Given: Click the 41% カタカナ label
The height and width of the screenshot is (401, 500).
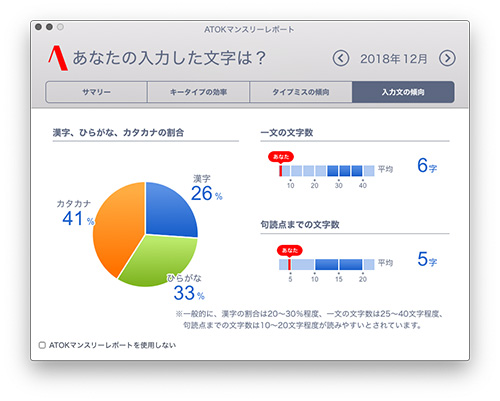Looking at the screenshot, I should pos(78,219).
